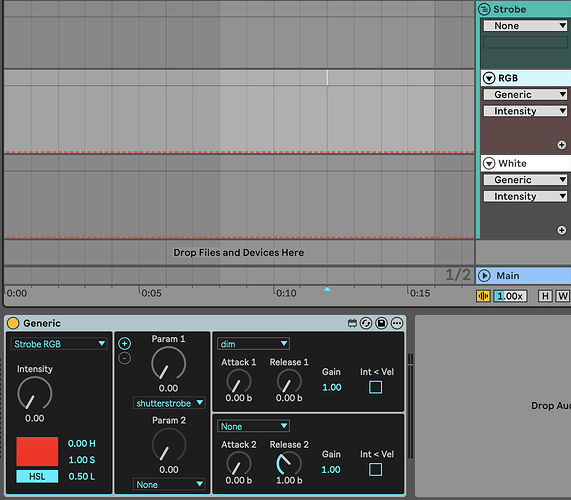Viewport: 571px width, 500px height.
Task: Click the Strobe group track icon
Action: (484, 9)
